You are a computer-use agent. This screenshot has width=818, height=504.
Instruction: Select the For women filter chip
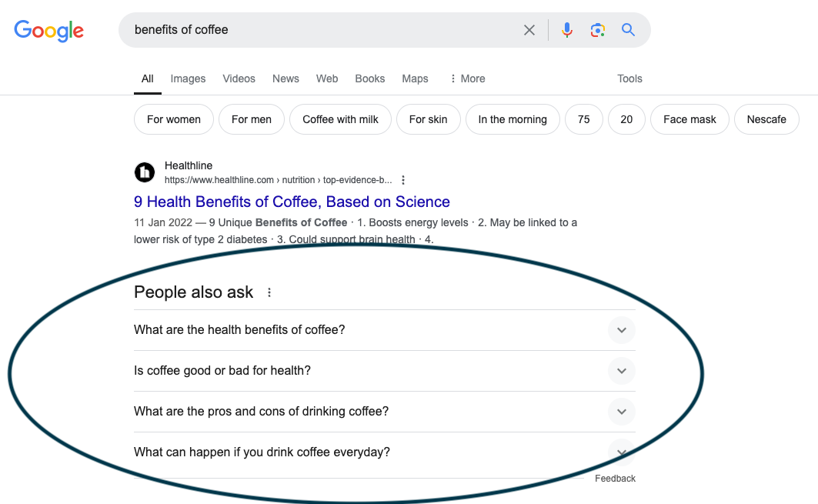click(173, 119)
